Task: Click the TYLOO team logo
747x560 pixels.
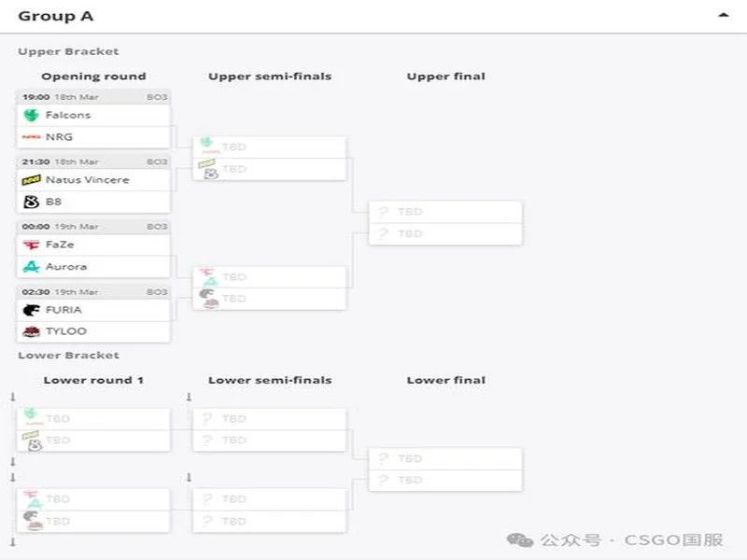Action: click(x=31, y=331)
